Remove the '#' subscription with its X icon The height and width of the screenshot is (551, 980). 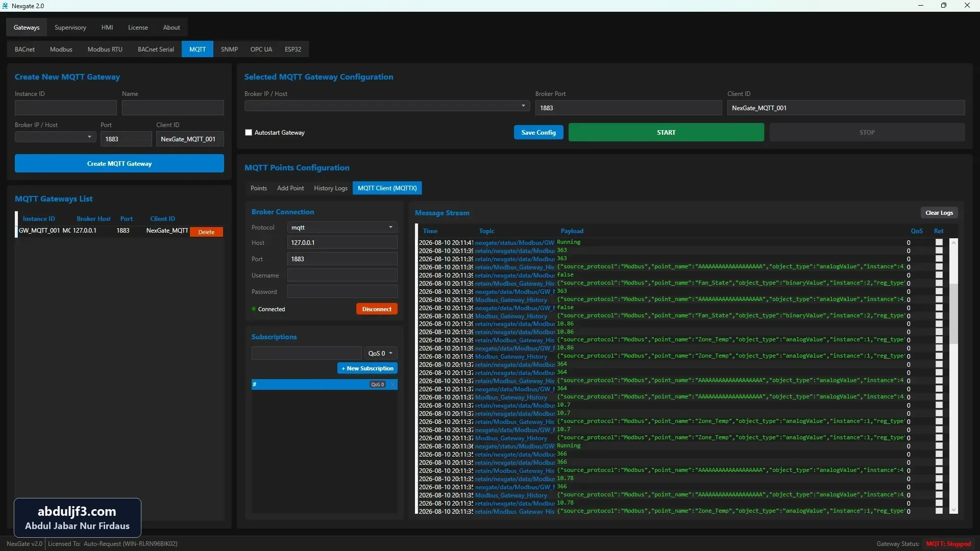393,385
